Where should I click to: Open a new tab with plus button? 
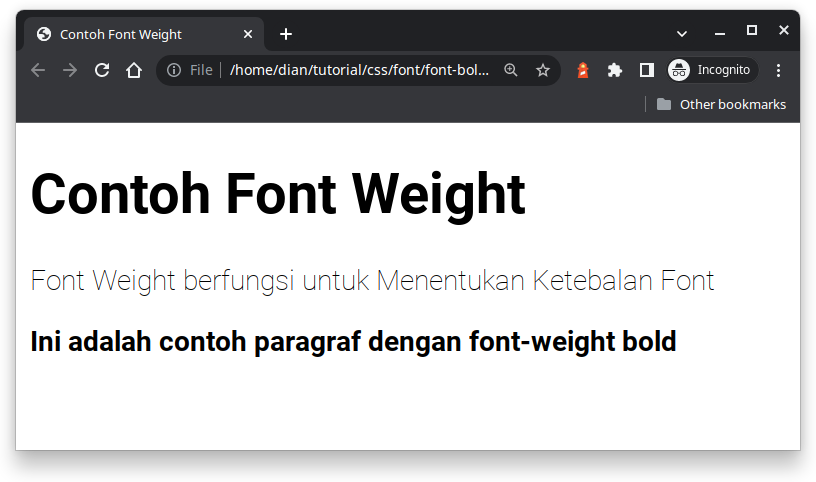286,34
